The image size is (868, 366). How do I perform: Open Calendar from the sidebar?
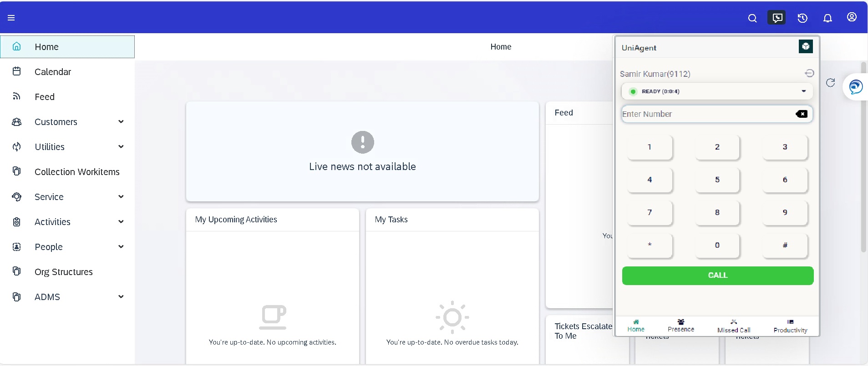click(53, 72)
